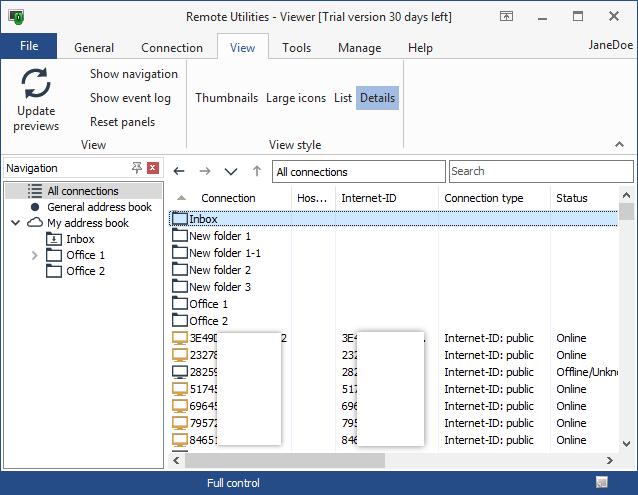The height and width of the screenshot is (495, 638).
Task: Click Full control in status bar
Action: coord(233,483)
